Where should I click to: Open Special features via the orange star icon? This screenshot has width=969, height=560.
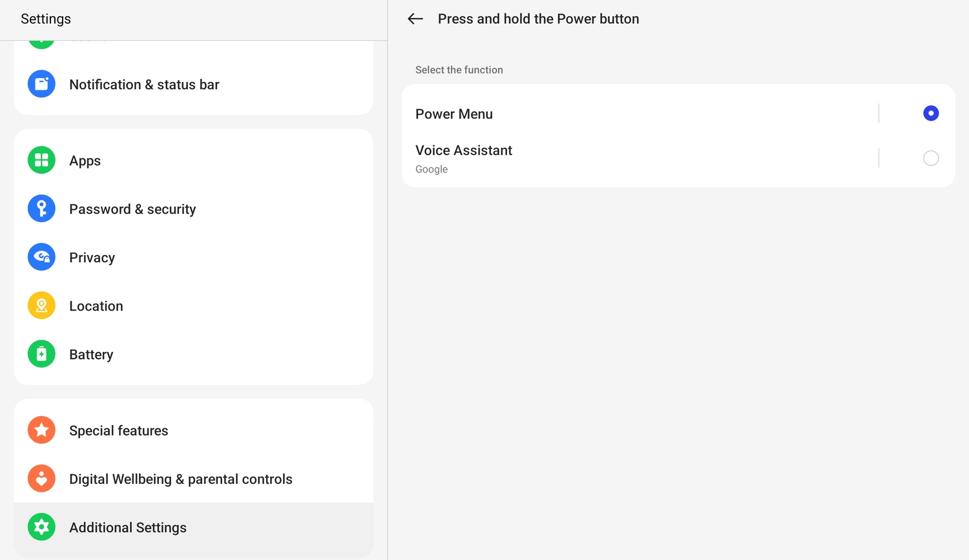point(41,430)
